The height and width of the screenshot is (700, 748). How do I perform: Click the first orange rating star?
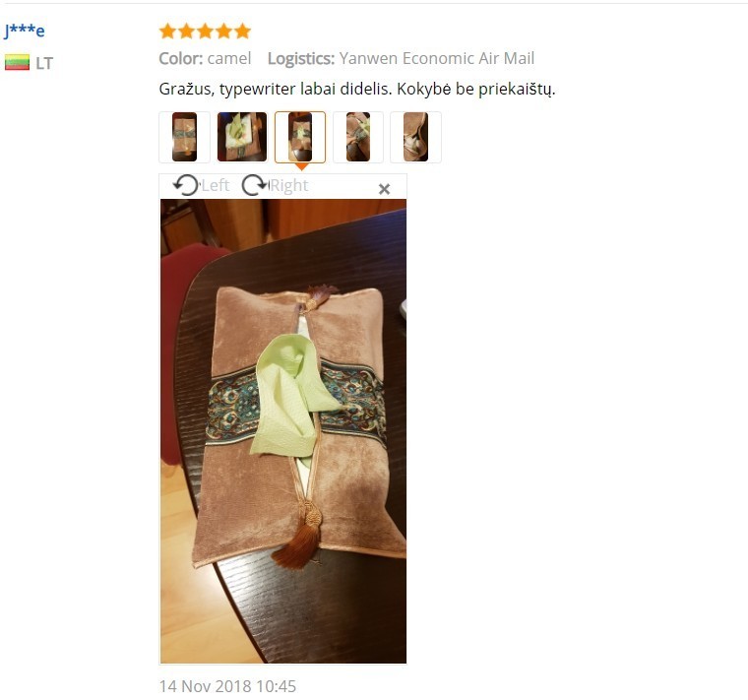tap(167, 32)
